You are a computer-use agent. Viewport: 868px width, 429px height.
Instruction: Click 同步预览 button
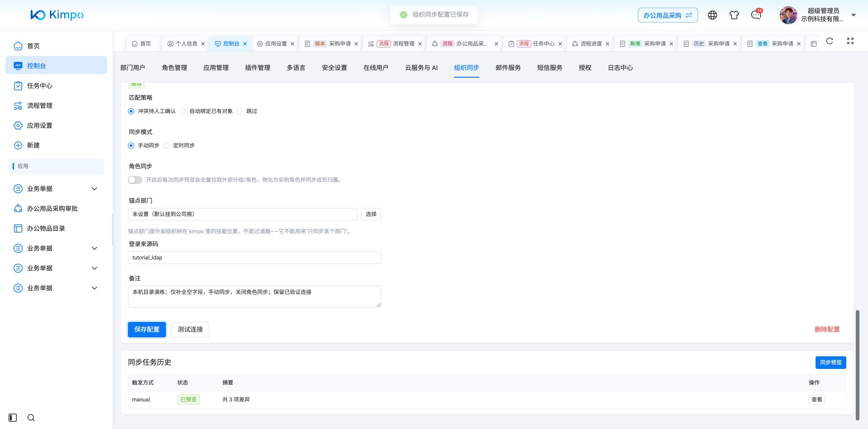pyautogui.click(x=831, y=362)
